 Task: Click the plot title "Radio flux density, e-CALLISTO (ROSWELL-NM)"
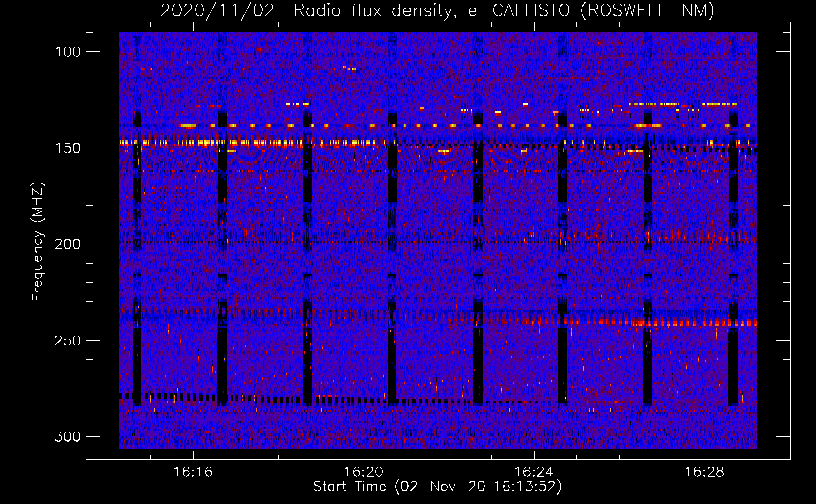(x=504, y=11)
